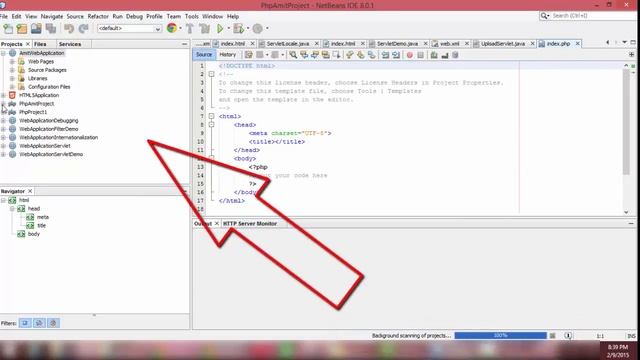Click the Shift Line Right icon
640x360 pixels.
pos(396,55)
